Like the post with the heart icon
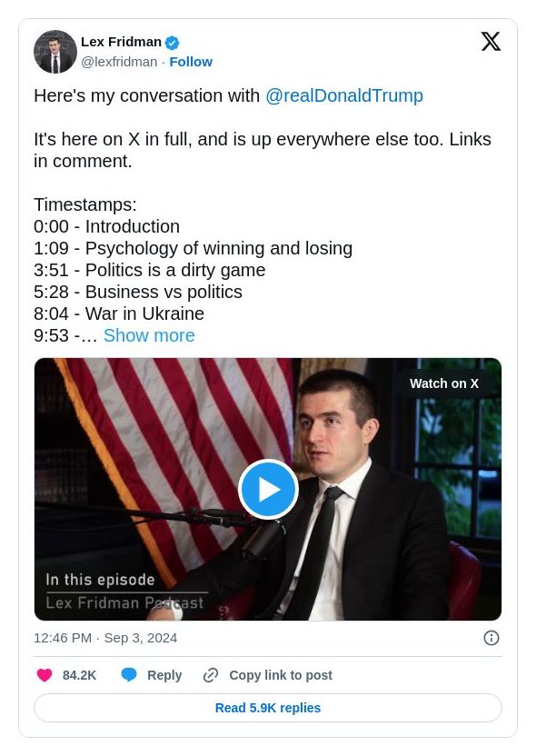 tap(45, 675)
